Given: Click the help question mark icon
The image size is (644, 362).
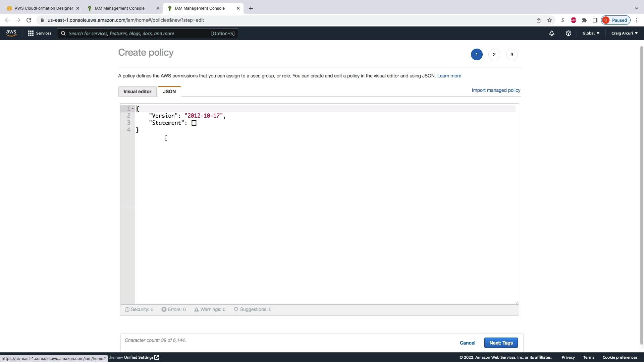Looking at the screenshot, I should click(x=568, y=33).
